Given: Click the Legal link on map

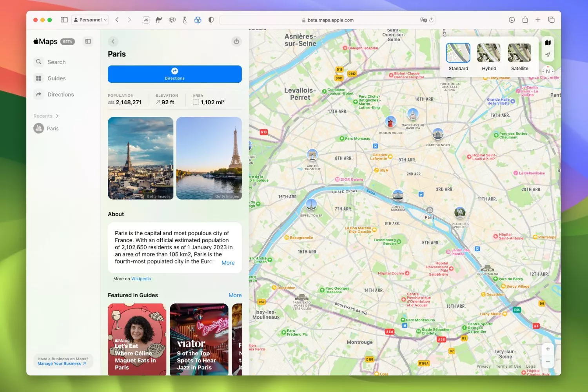Looking at the screenshot, I should (x=531, y=367).
